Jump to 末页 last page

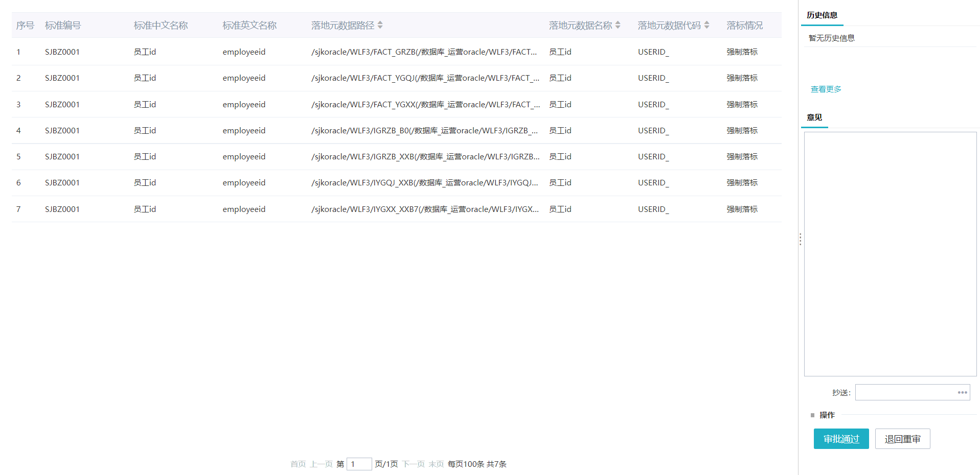coord(436,464)
